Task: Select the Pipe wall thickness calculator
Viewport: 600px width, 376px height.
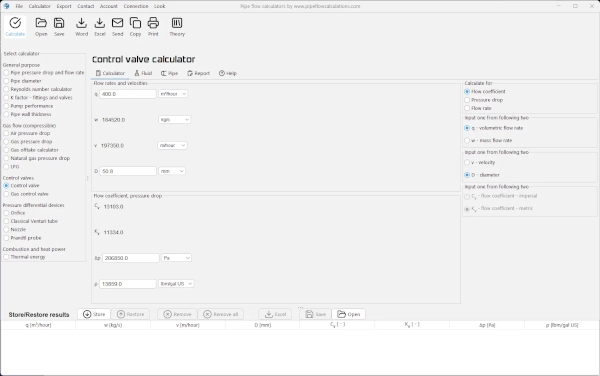Action: 27,114
